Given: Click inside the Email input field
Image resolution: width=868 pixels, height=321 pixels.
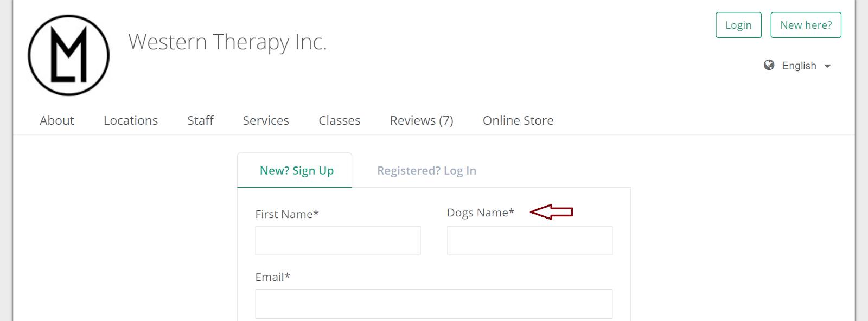Looking at the screenshot, I should tap(433, 304).
